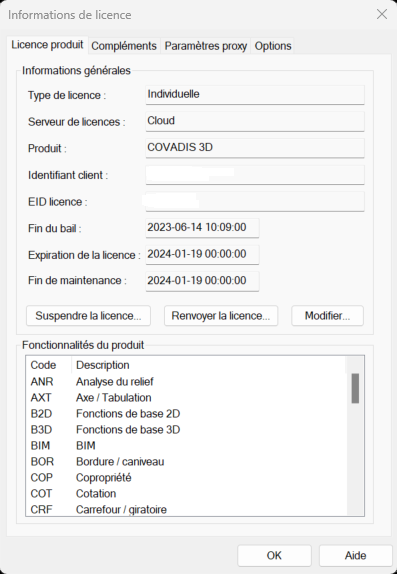The image size is (397, 574).
Task: Click the Fin du bail date field
Action: (x=202, y=228)
